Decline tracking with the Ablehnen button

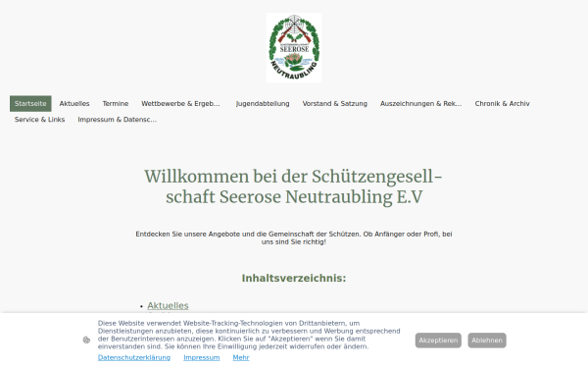487,341
